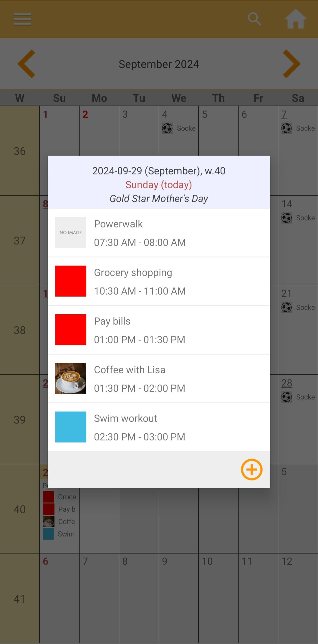Select October 12 day cell
This screenshot has width=318, height=644.
click(298, 598)
